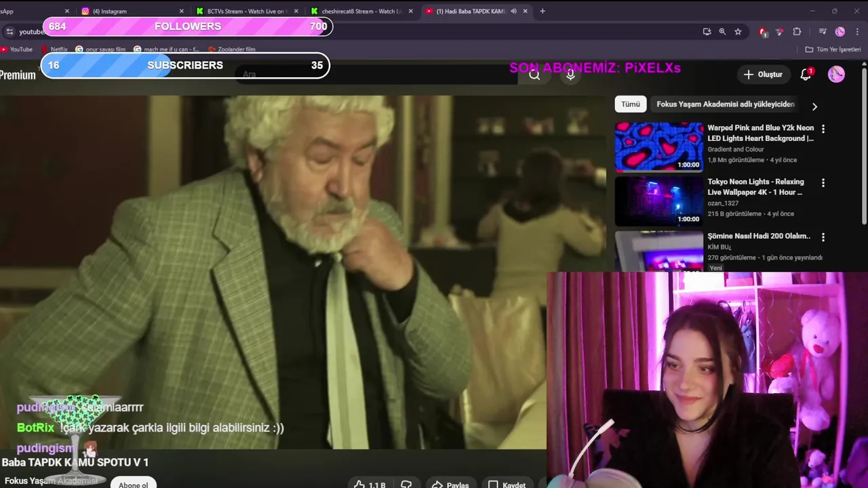This screenshot has height=488, width=868.
Task: Click the Paylaş share button
Action: coord(450,485)
